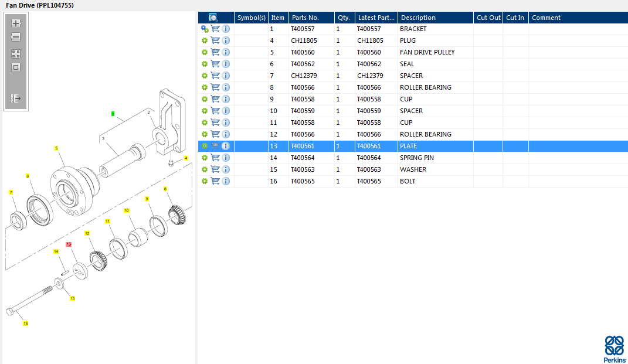Viewport: 628px width, 364px height.
Task: Select callout 5 on the diagram
Action: coord(56,148)
